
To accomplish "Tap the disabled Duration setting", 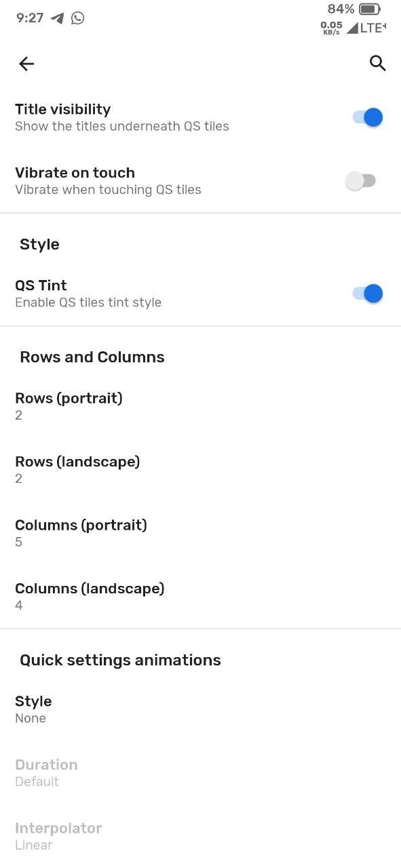I will [x=200, y=772].
